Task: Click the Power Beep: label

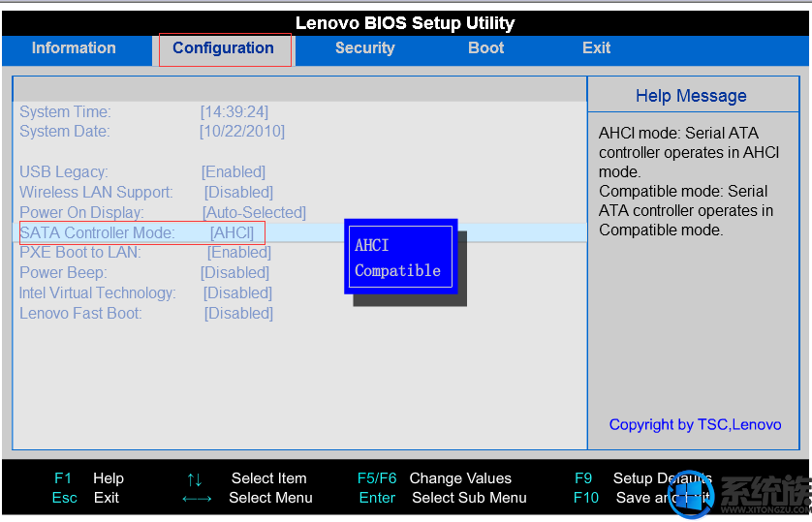Action: (x=63, y=273)
